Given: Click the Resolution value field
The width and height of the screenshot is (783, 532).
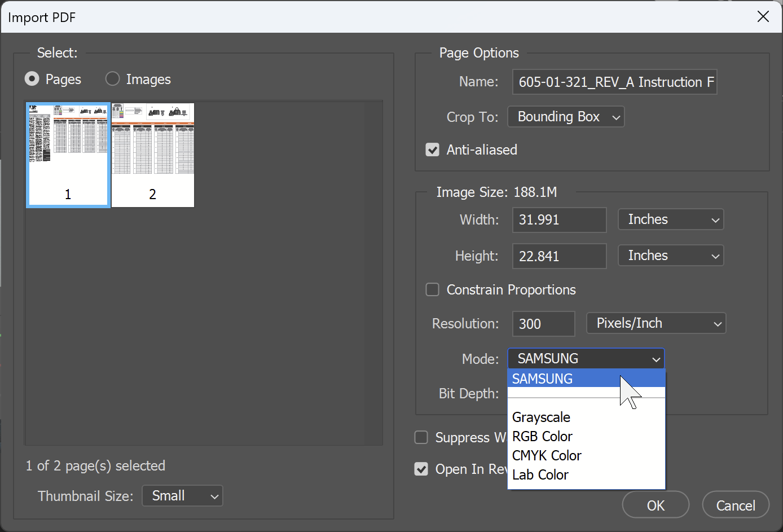Looking at the screenshot, I should (x=543, y=323).
